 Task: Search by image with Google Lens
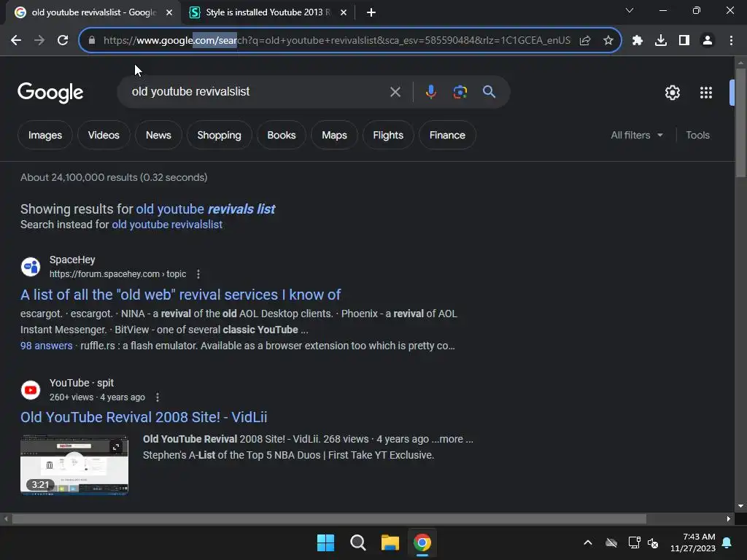(x=460, y=92)
